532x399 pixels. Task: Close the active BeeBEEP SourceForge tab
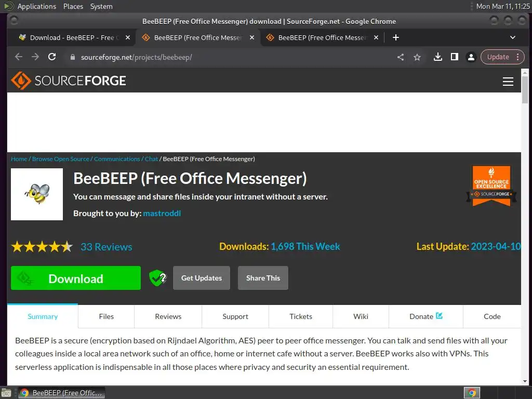(x=252, y=37)
